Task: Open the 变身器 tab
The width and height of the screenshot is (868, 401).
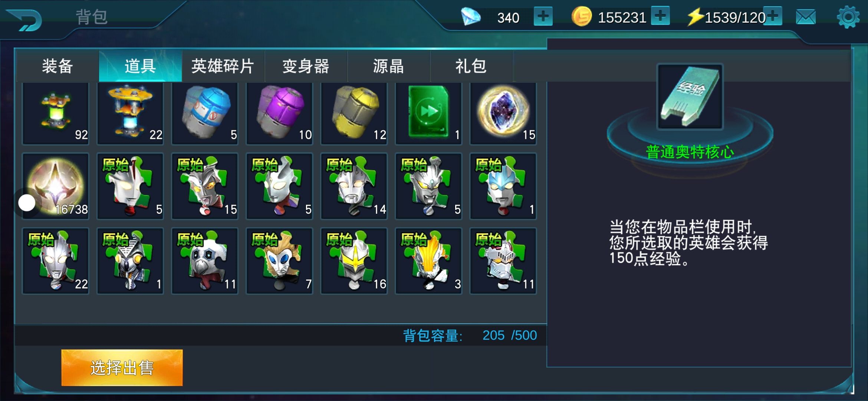Action: coord(306,66)
